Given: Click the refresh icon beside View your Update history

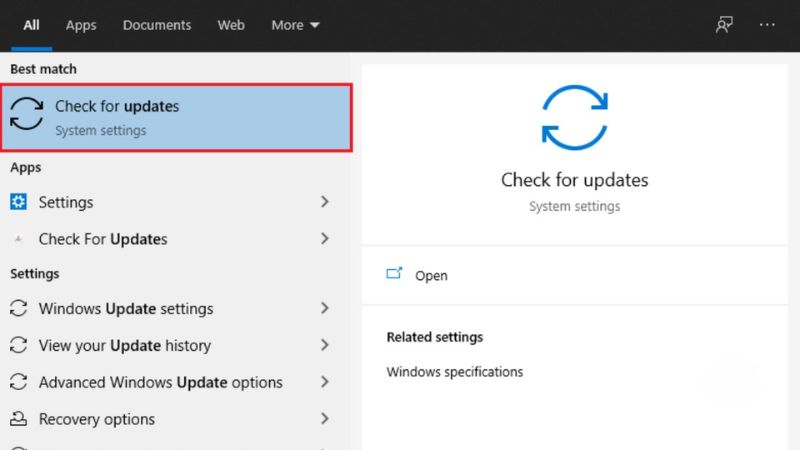Looking at the screenshot, I should [18, 345].
